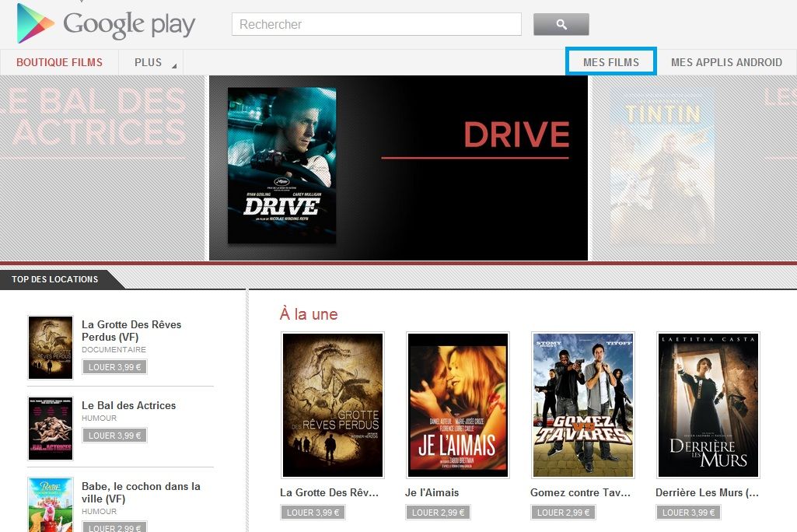Expand the Plus dropdown menu
The image size is (797, 532).
click(x=151, y=62)
